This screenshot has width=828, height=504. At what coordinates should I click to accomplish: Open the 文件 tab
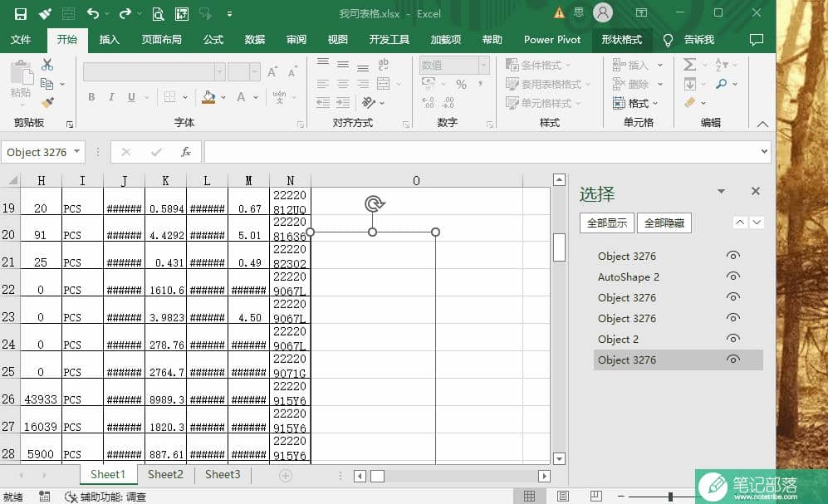coord(21,40)
